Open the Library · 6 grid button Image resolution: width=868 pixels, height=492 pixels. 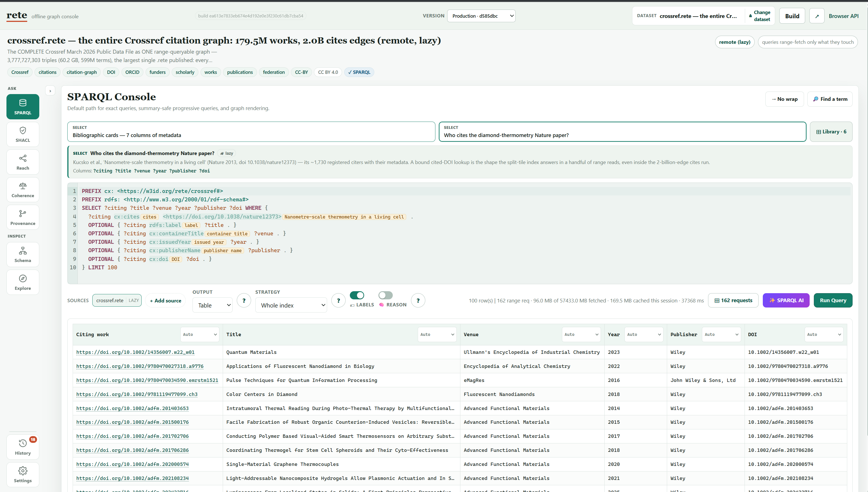(x=831, y=132)
